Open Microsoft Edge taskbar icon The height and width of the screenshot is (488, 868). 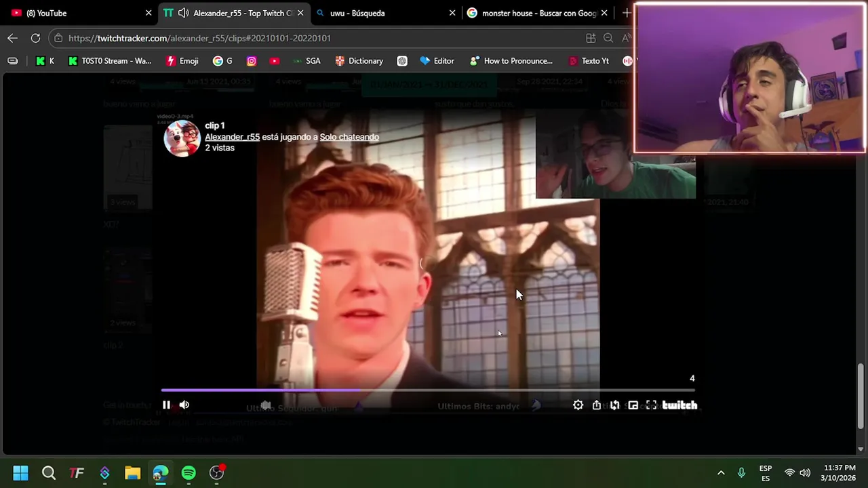(161, 472)
